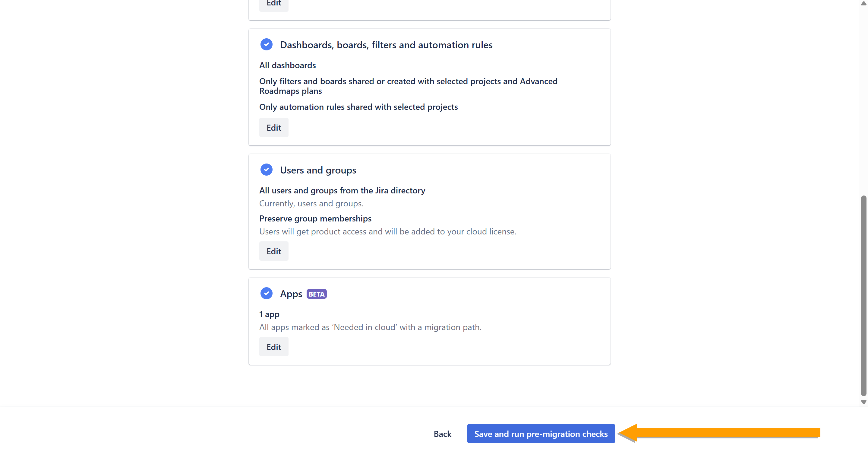Click the 'All dashboards' summary line
Viewport: 868px width, 458px height.
287,65
